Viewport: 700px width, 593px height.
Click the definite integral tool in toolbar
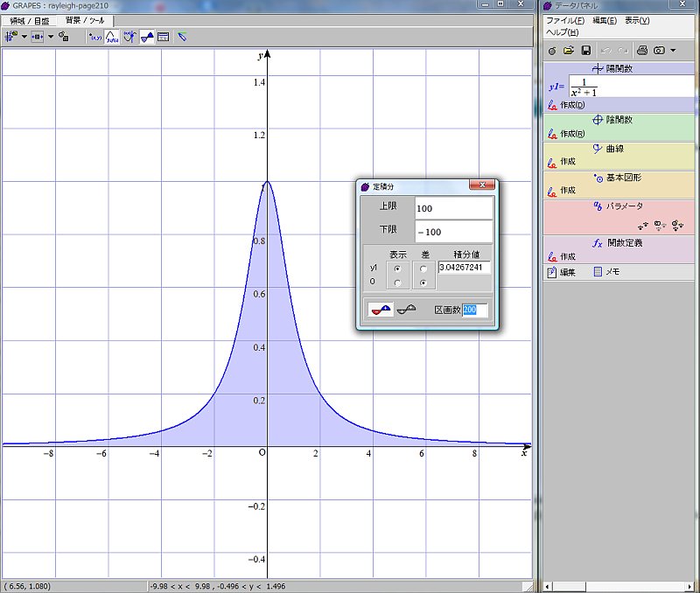(147, 37)
